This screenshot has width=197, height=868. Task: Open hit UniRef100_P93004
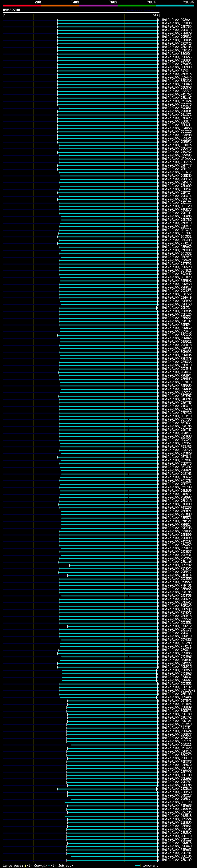(176, 20)
